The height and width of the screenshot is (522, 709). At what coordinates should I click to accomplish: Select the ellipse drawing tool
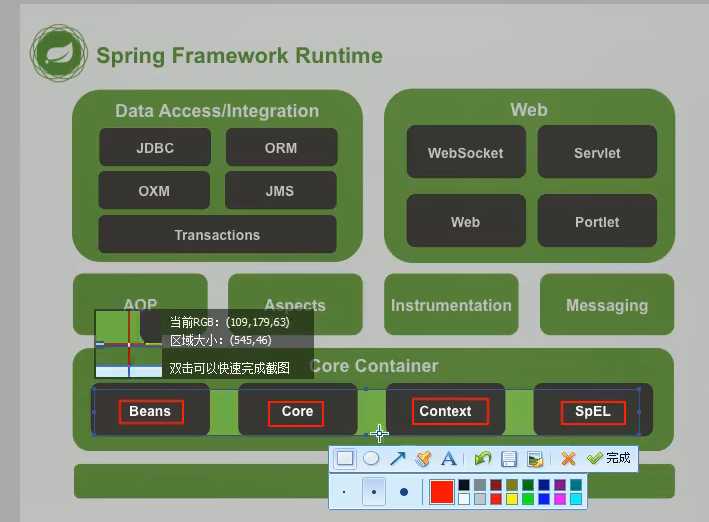(371, 458)
